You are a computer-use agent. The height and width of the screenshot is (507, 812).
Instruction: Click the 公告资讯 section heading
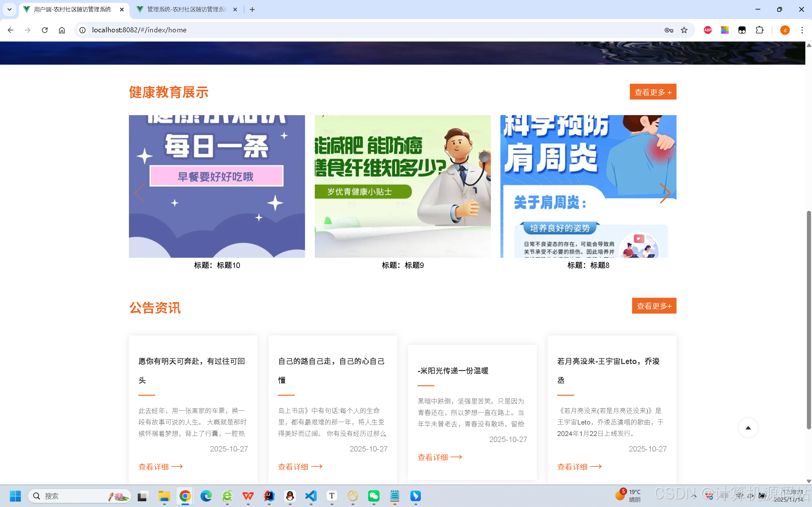tap(155, 308)
